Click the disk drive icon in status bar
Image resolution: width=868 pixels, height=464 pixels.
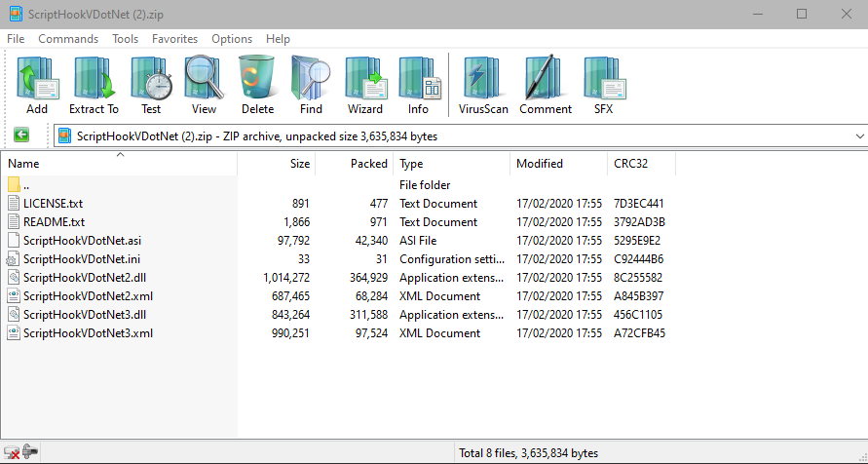(11, 453)
